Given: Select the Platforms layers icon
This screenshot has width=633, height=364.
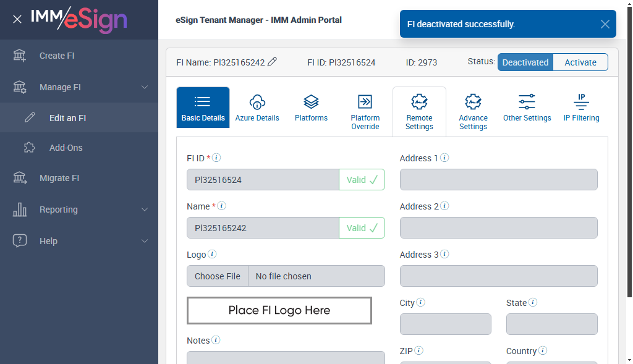Looking at the screenshot, I should pos(311,102).
